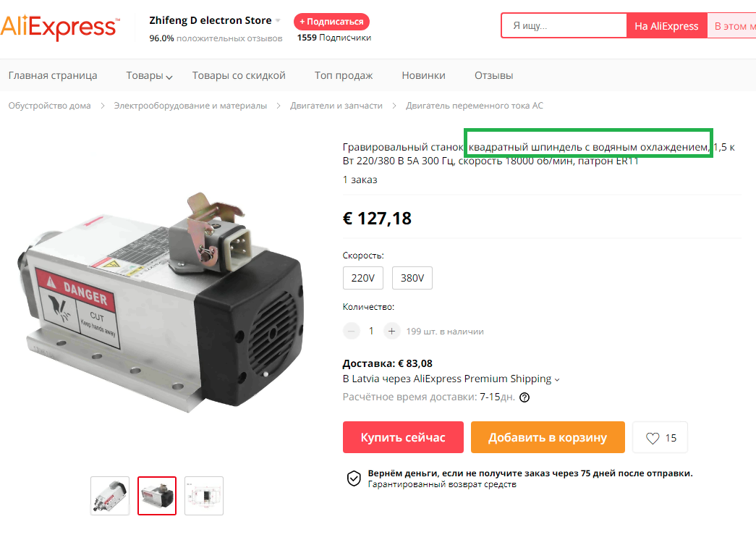Click the money-back guarantee shield icon
Screen dimensions: 756x540
coord(354,478)
